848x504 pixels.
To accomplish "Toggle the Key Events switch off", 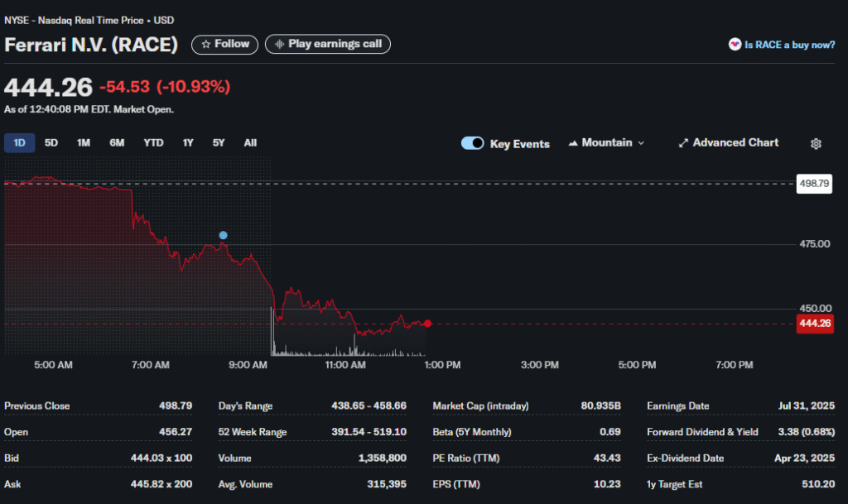I will [472, 143].
